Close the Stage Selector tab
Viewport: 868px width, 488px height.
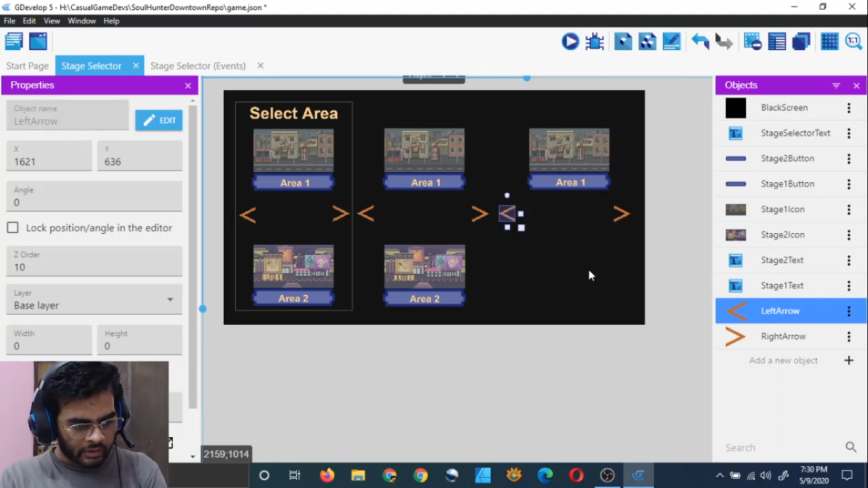pyautogui.click(x=135, y=65)
